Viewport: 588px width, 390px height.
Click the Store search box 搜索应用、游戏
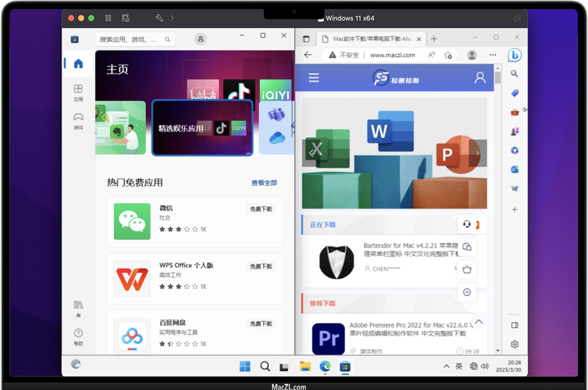pos(131,40)
